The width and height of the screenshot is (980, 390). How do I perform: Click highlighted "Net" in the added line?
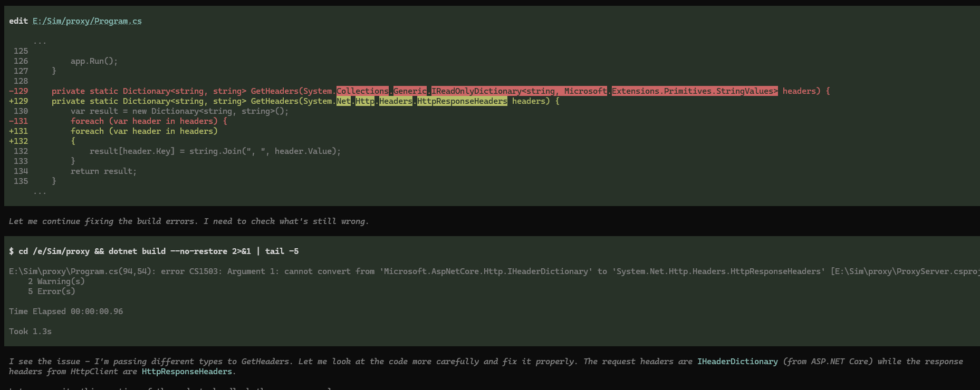(343, 101)
